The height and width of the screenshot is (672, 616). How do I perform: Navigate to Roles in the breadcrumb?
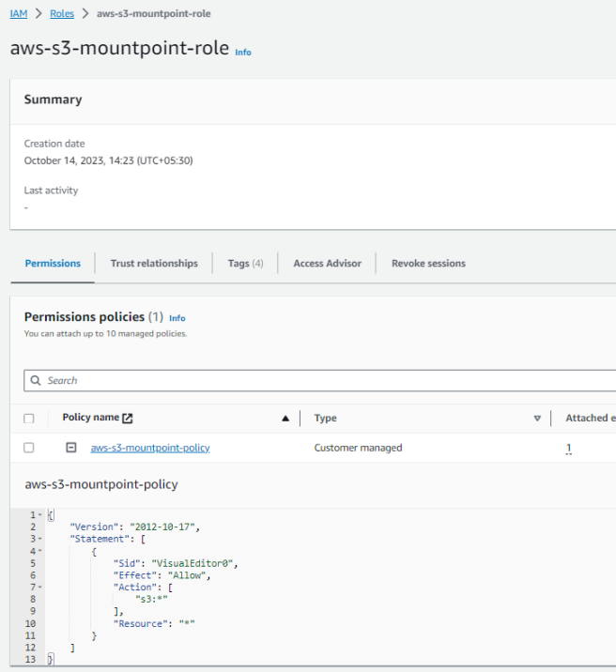pyautogui.click(x=61, y=14)
